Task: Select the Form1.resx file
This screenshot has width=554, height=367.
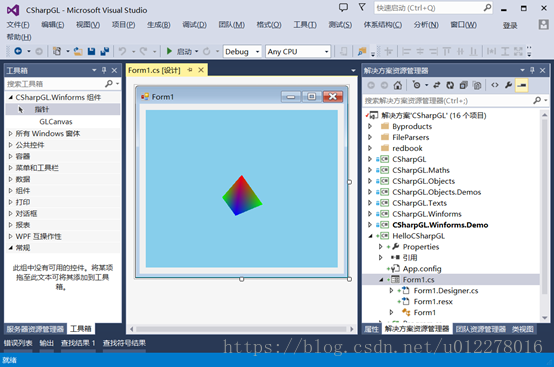Action: (x=433, y=301)
